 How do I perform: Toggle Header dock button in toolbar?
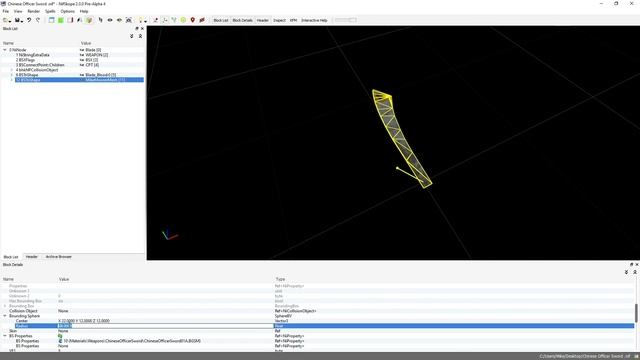pos(262,20)
